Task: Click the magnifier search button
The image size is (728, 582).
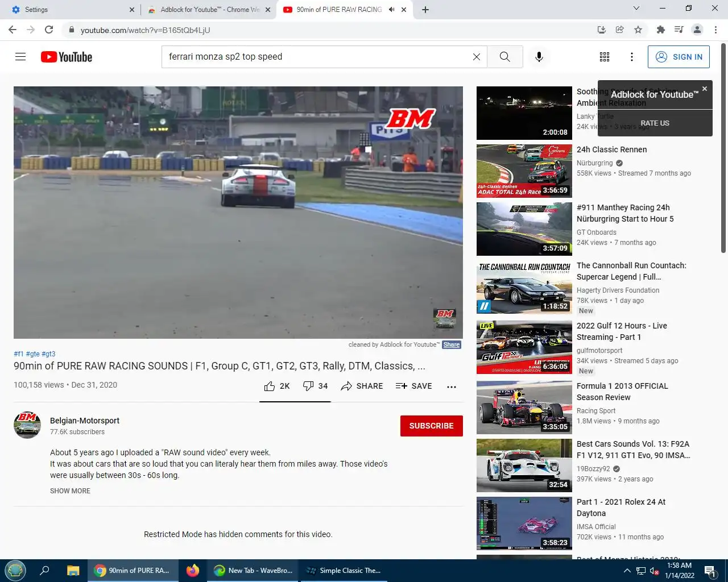Action: click(x=505, y=57)
